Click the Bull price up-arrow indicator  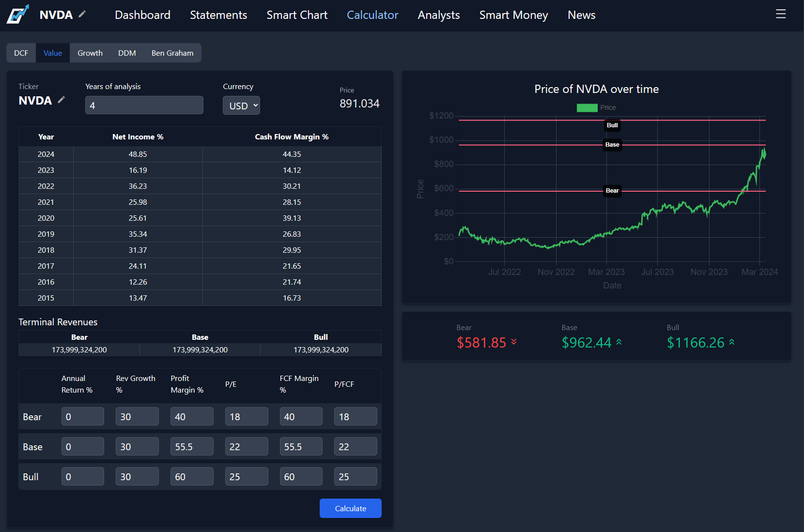pos(732,342)
